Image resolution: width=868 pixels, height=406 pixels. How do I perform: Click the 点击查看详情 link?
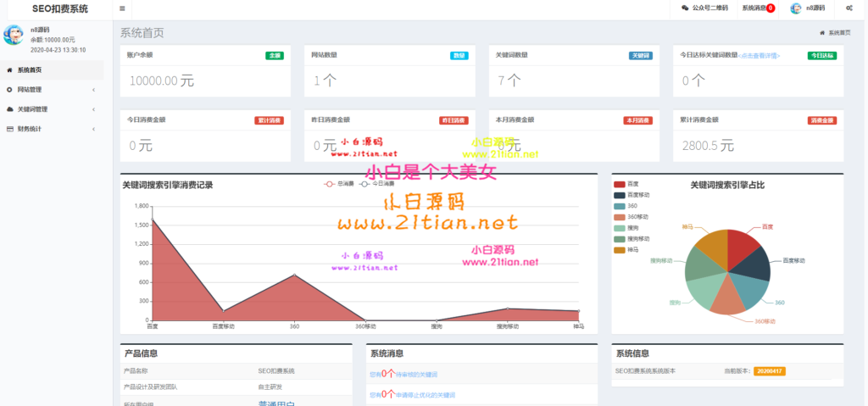coord(759,56)
